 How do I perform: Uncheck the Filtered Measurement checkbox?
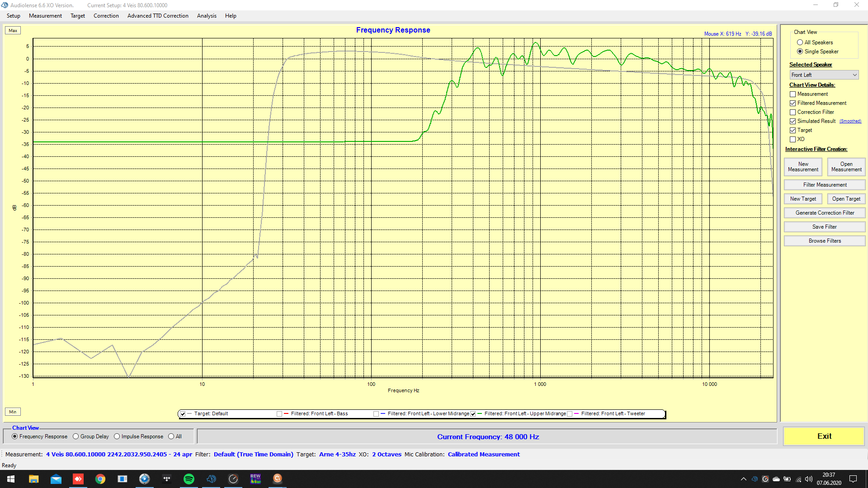(793, 103)
